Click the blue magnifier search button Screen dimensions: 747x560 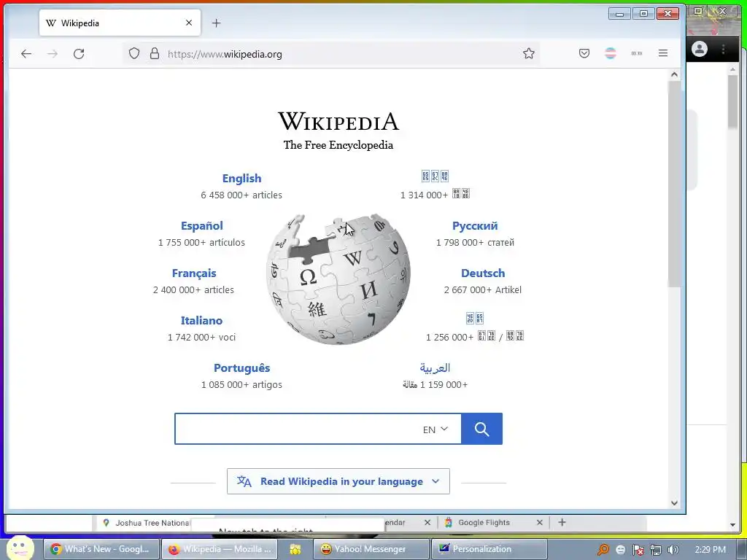[x=481, y=429]
